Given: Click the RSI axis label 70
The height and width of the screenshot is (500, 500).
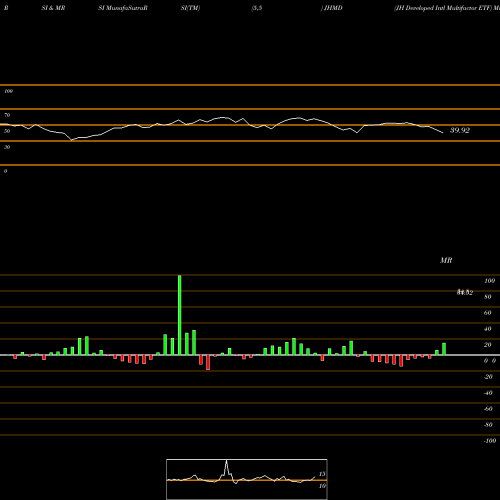Looking at the screenshot, I should pyautogui.click(x=7, y=115).
